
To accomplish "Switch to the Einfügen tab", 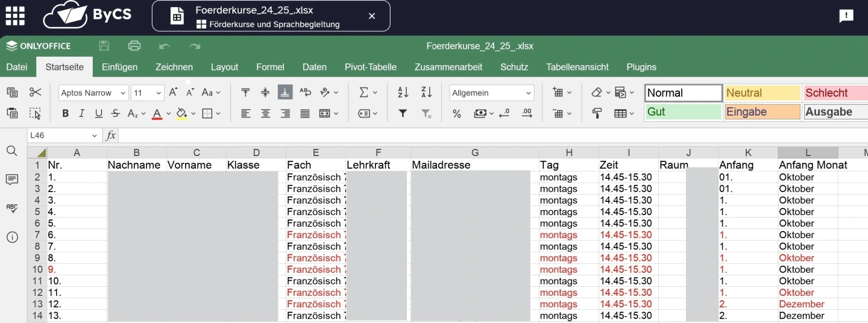I will coord(119,67).
